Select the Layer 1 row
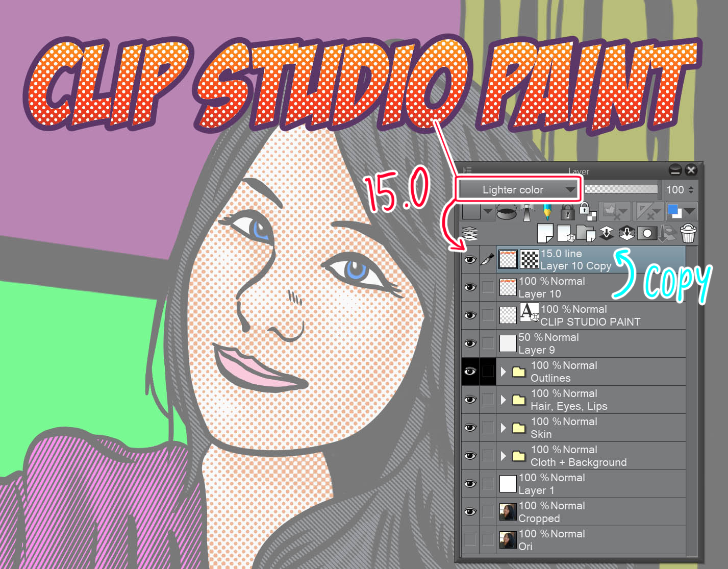 (591, 484)
